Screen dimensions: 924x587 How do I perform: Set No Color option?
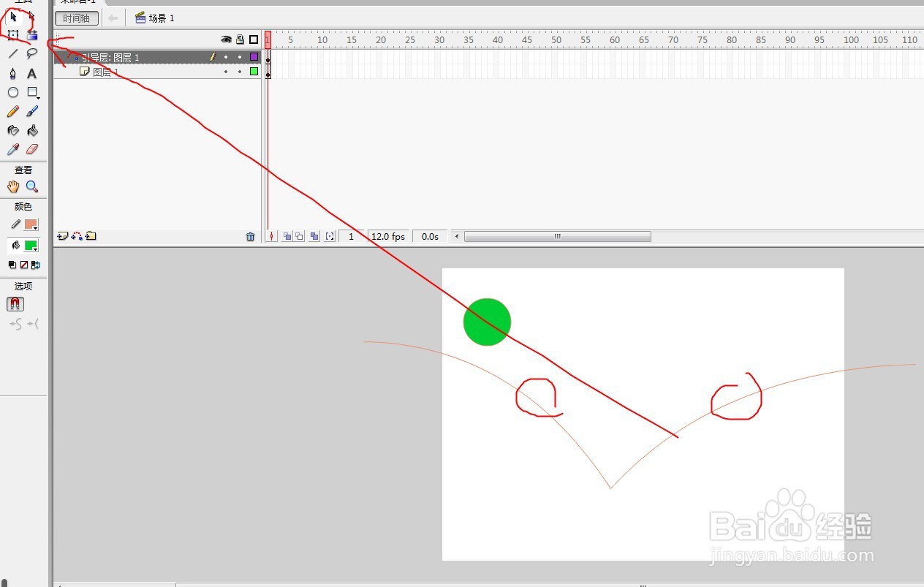[x=23, y=265]
